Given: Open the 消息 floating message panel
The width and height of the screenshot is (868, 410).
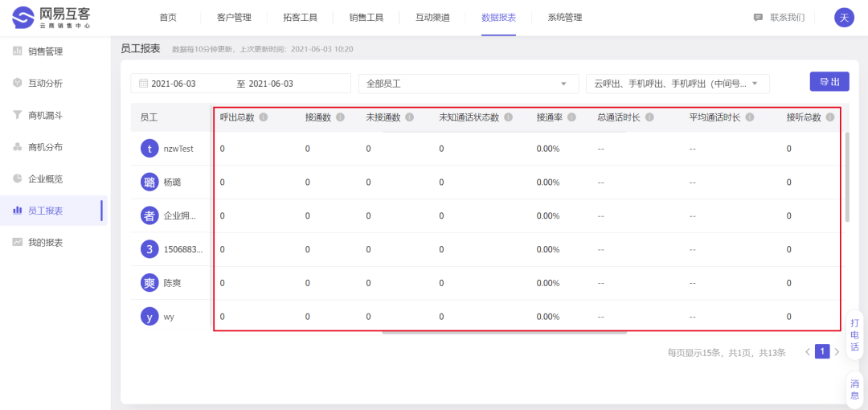Looking at the screenshot, I should click(854, 390).
